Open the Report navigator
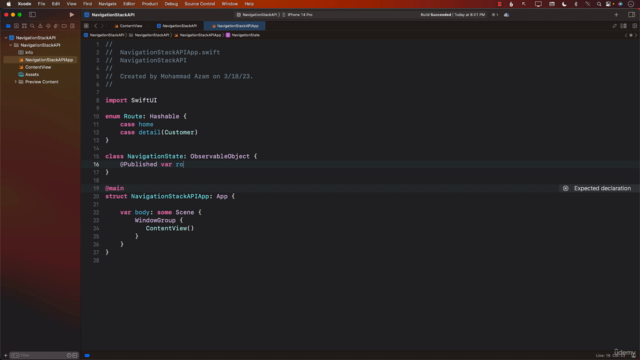 point(72,26)
